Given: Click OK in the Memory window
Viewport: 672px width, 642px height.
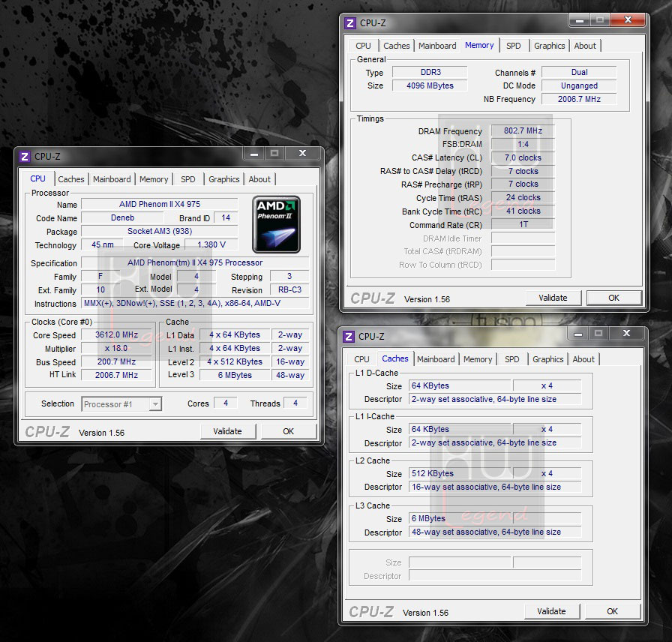Looking at the screenshot, I should click(613, 298).
